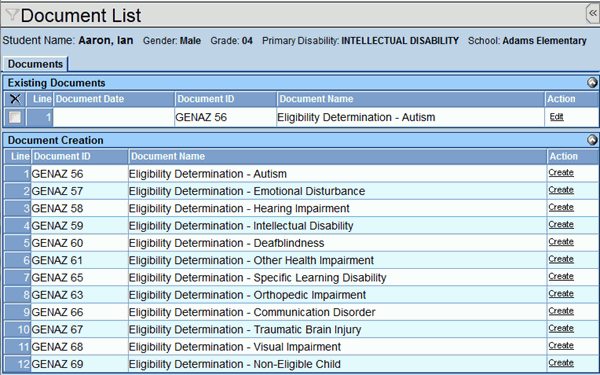Create the Traumatic Brain Injury document
The height and width of the screenshot is (375, 600).
[x=561, y=328]
